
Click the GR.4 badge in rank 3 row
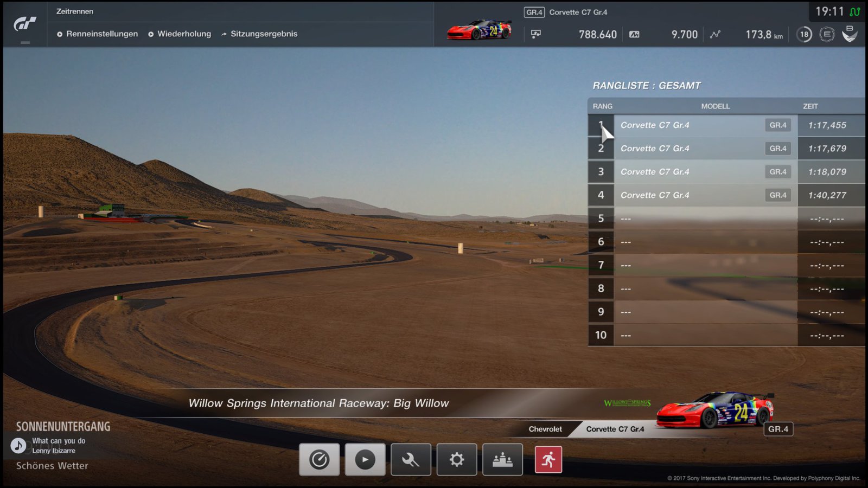778,172
